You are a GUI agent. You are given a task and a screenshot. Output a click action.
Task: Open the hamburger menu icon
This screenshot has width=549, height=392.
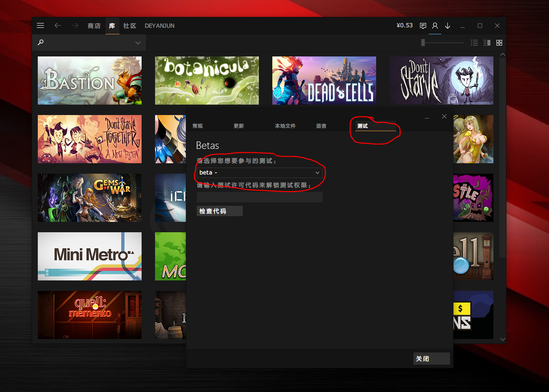tap(40, 26)
